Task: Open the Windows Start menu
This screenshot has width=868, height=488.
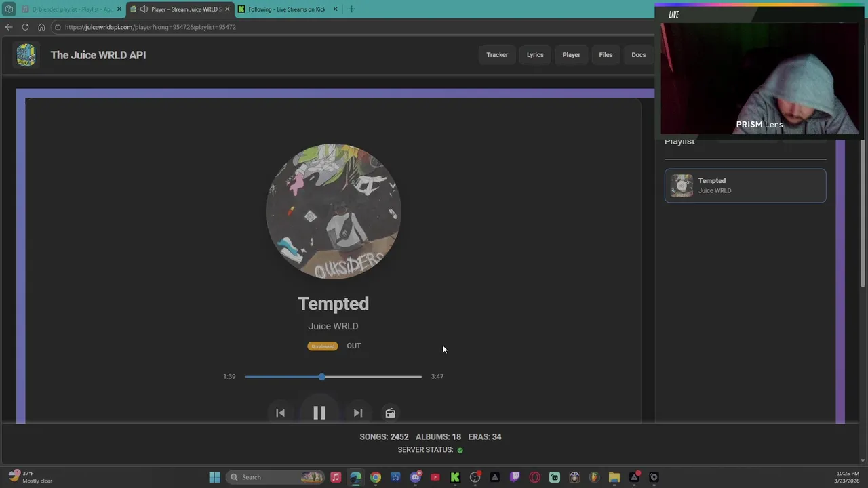Action: pos(214,477)
